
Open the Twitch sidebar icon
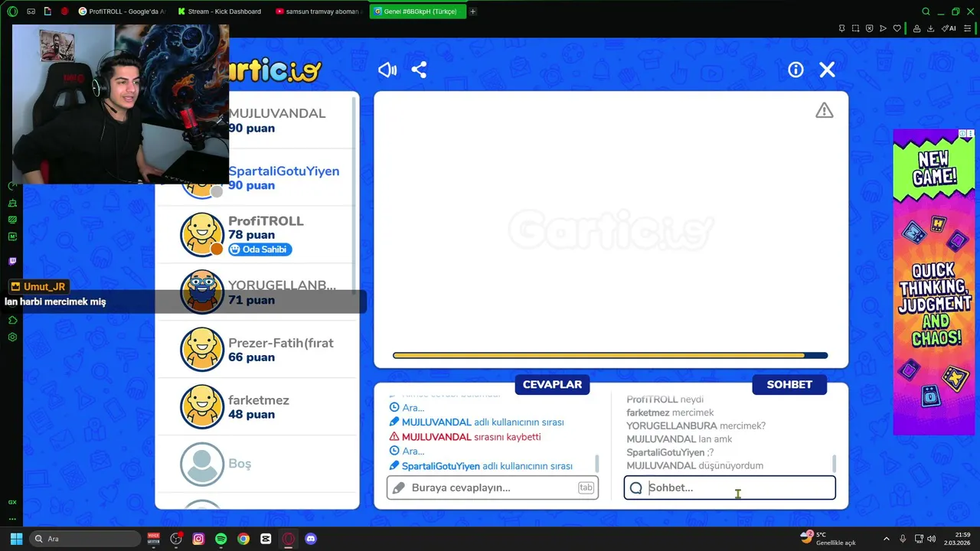(x=12, y=261)
